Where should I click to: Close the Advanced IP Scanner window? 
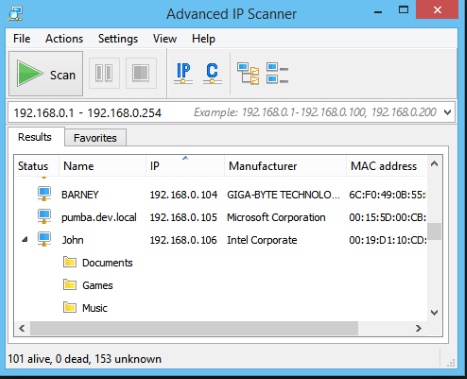pyautogui.click(x=438, y=10)
